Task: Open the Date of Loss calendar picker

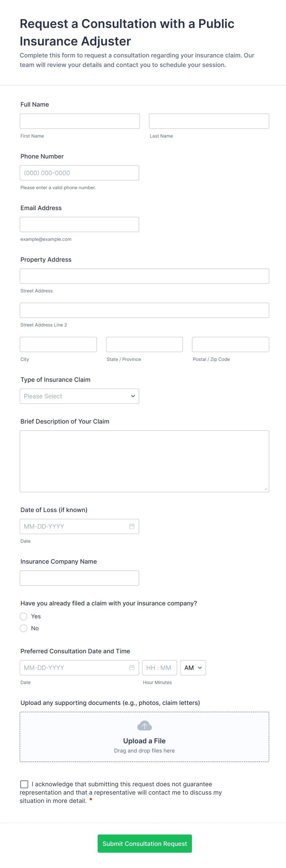Action: [x=132, y=526]
